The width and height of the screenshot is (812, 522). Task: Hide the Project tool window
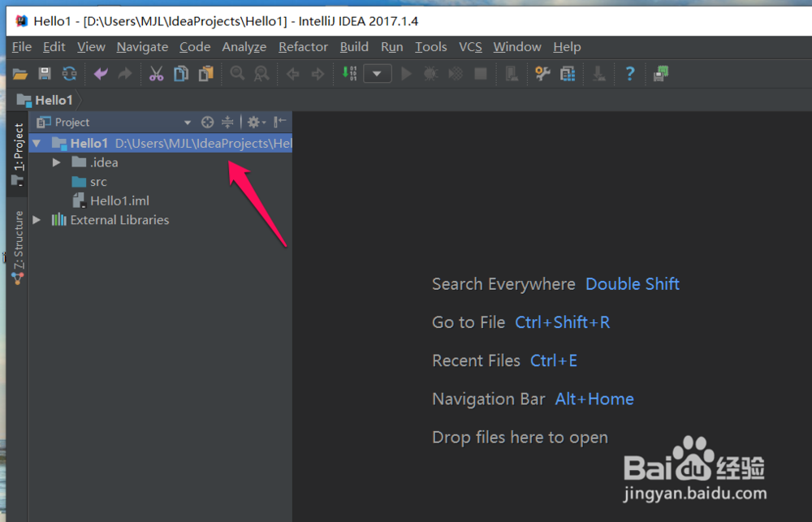[279, 122]
